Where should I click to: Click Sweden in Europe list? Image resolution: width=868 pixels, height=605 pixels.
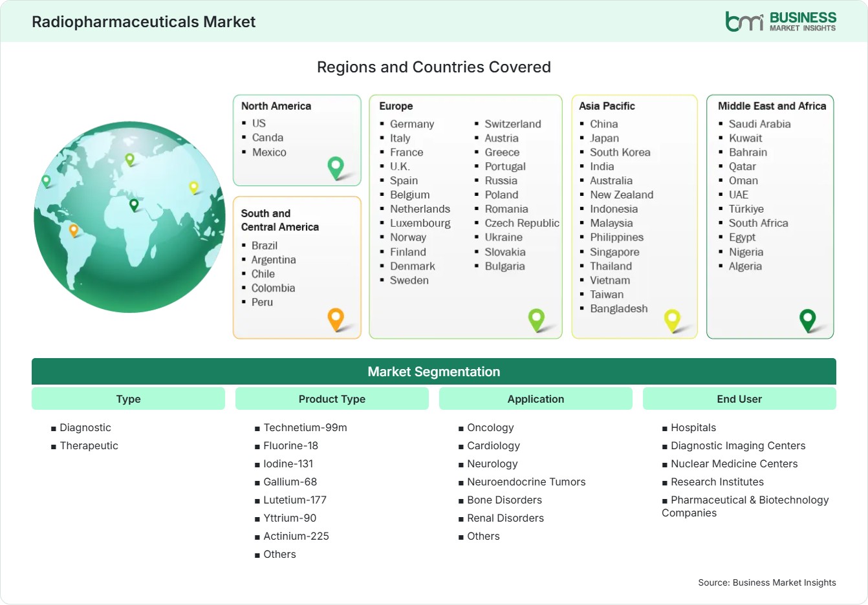409,281
